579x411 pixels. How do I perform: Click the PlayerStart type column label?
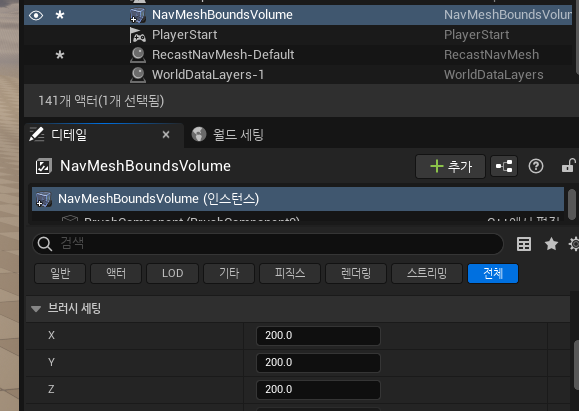(x=476, y=35)
